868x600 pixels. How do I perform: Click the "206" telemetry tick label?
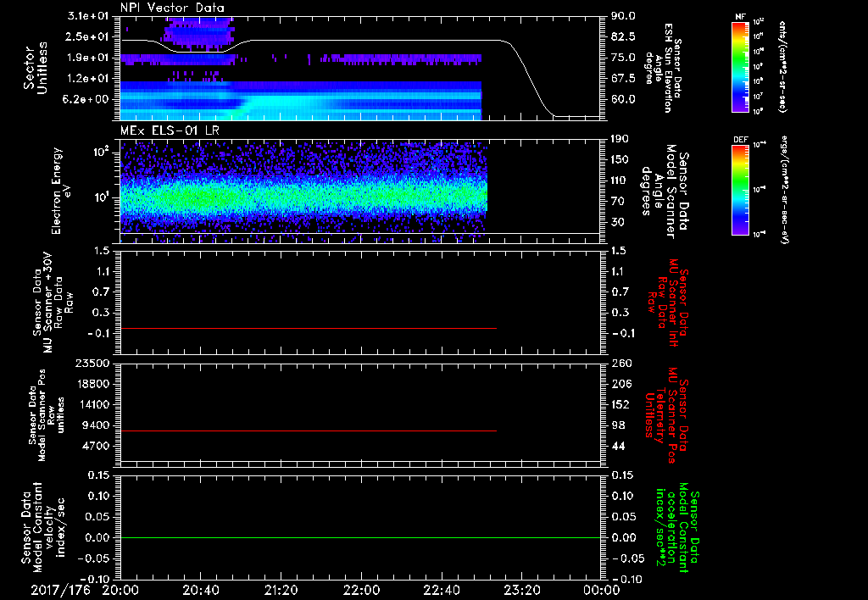[x=620, y=384]
